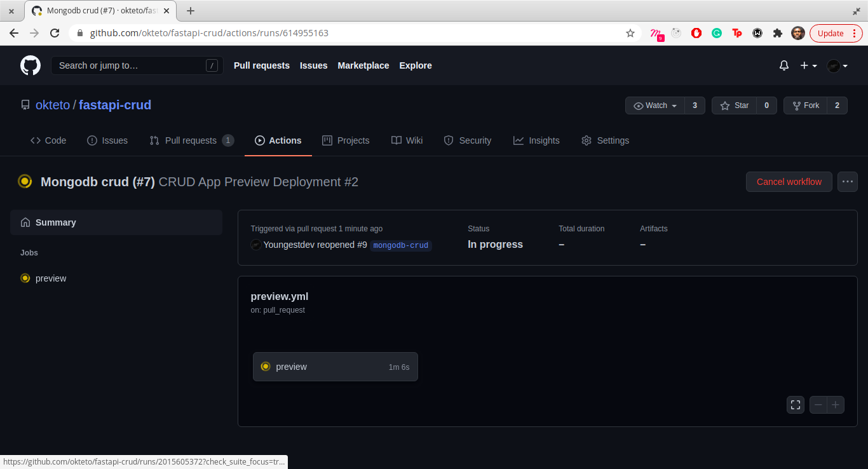Screen dimensions: 868x469
Task: Toggle fullscreen for the workflow graph
Action: (x=796, y=405)
